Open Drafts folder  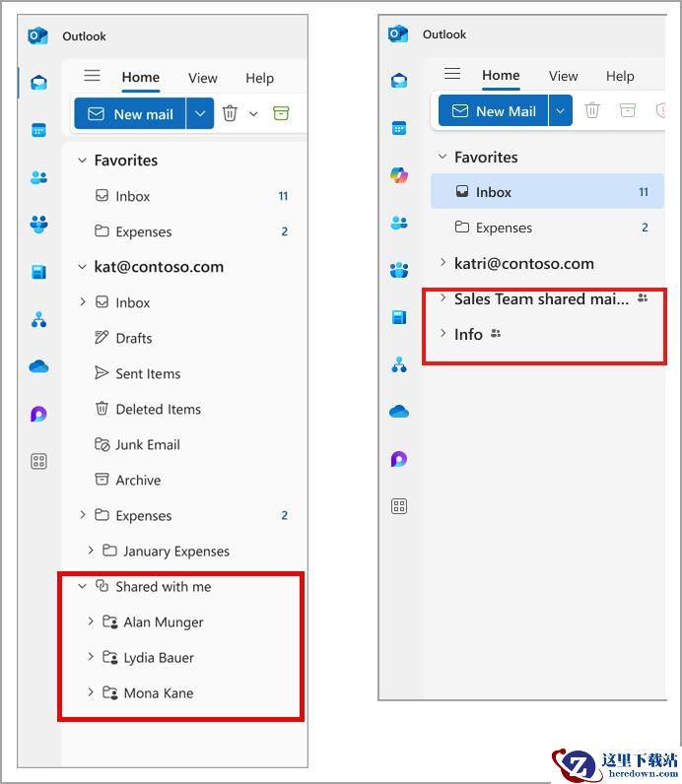pyautogui.click(x=184, y=338)
